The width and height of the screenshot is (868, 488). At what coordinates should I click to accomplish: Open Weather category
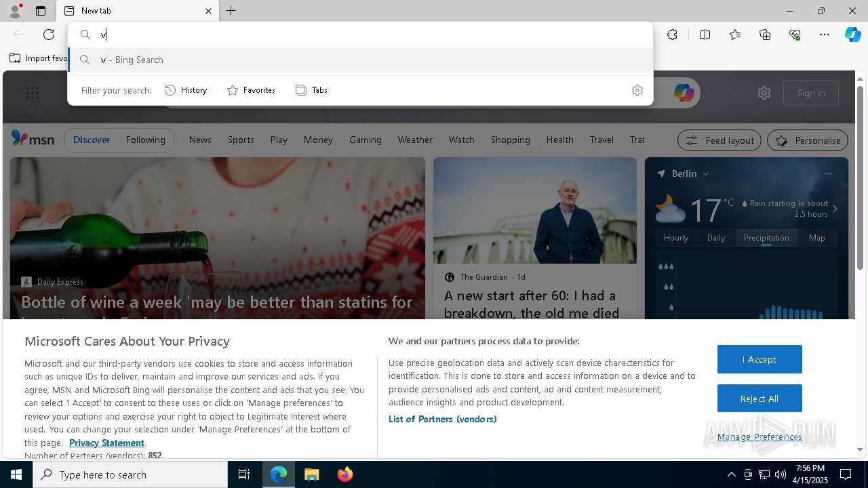pos(415,140)
